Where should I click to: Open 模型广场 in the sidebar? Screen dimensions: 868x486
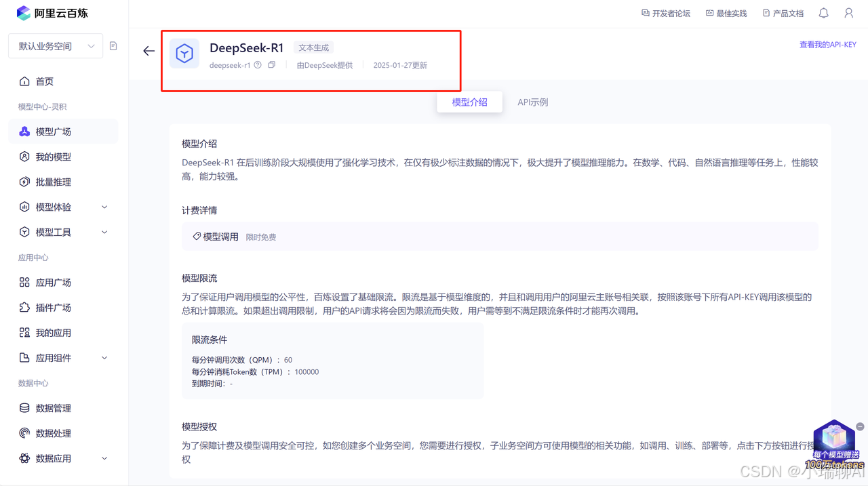click(63, 131)
